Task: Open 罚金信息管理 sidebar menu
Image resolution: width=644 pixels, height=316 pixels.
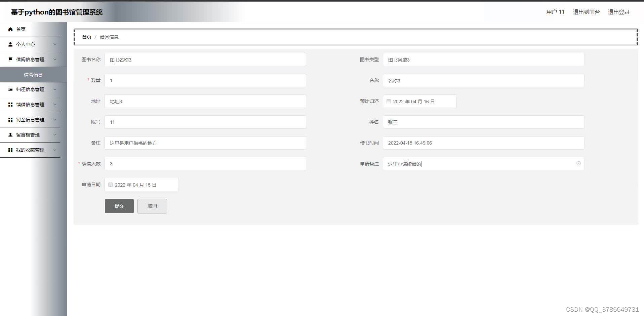Action: 30,120
